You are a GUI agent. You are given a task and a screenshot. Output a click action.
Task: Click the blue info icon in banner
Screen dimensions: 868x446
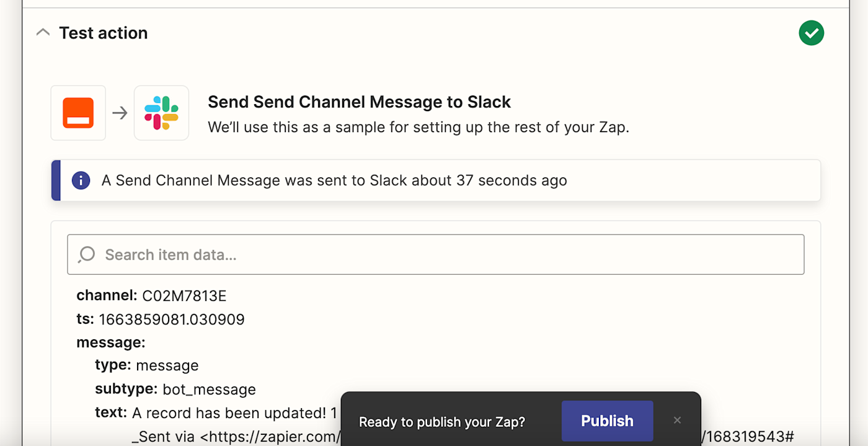(x=81, y=181)
